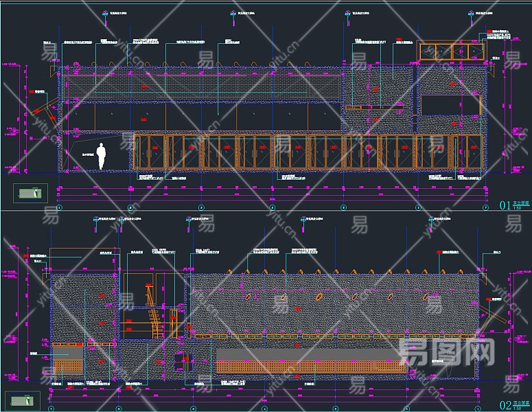The width and height of the screenshot is (532, 412).
Task: Select the orange staircase in elevation 02
Action: 153,311
